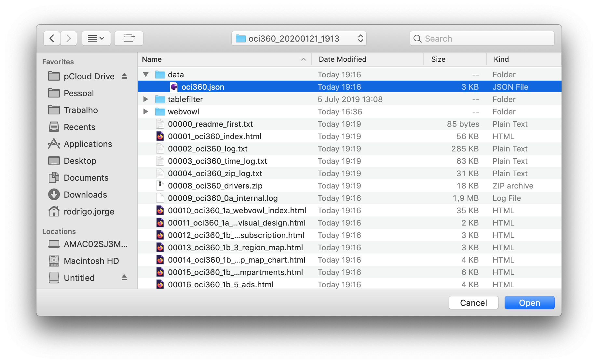598x364 pixels.
Task: Click the JSON File kind cell
Action: pos(510,87)
